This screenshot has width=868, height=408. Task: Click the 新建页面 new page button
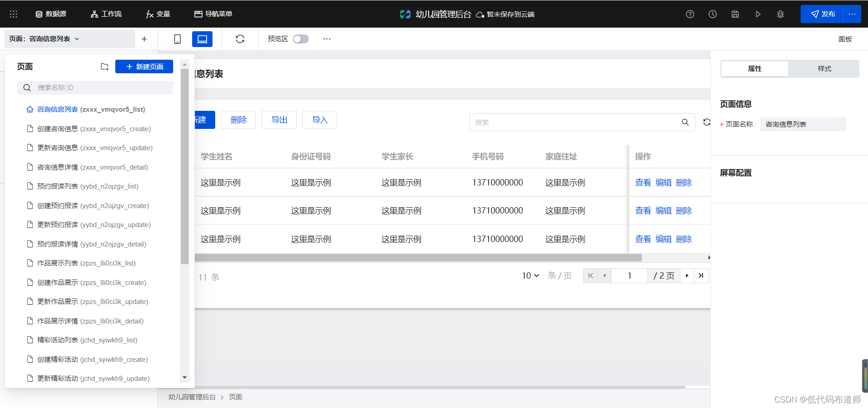tap(144, 66)
